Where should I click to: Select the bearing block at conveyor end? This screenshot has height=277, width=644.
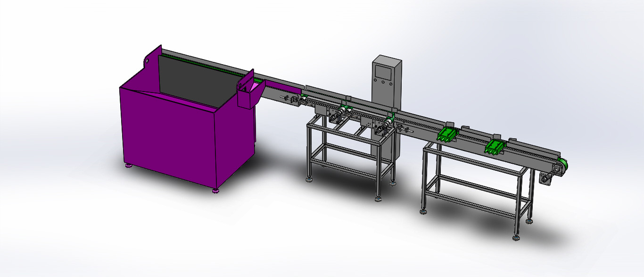click(547, 179)
